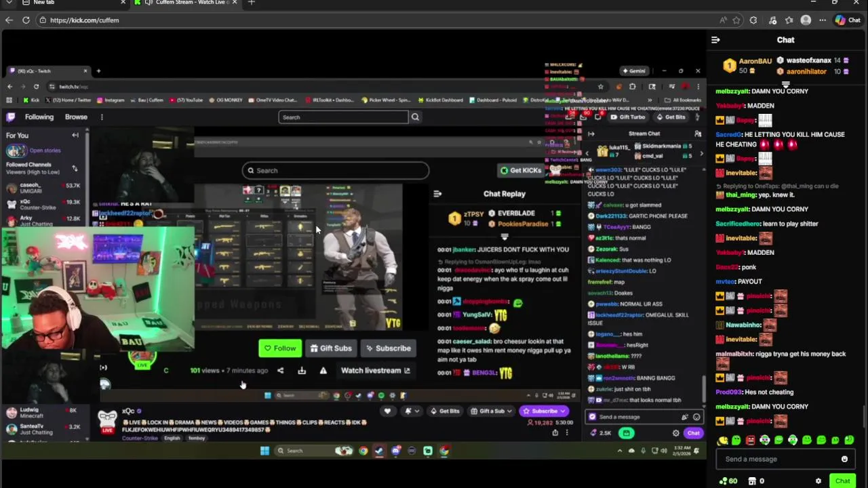Get KICKs button in streamed Kick page
The image size is (868, 488).
click(521, 171)
